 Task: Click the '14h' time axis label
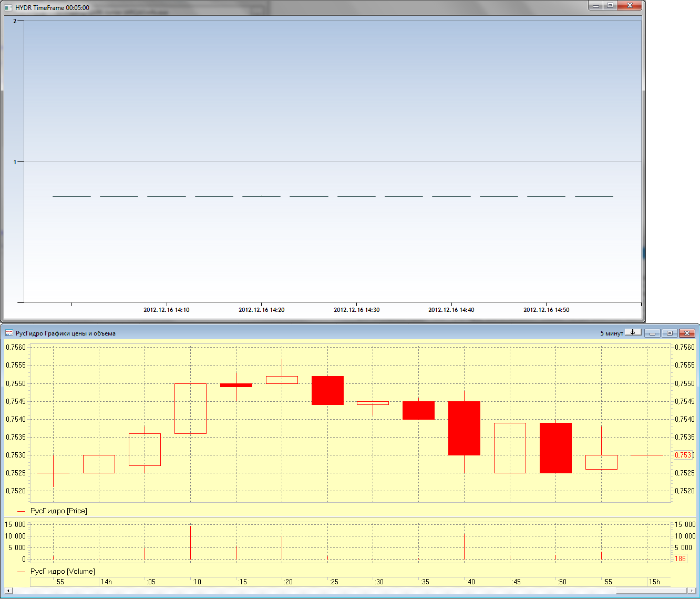[x=106, y=582]
